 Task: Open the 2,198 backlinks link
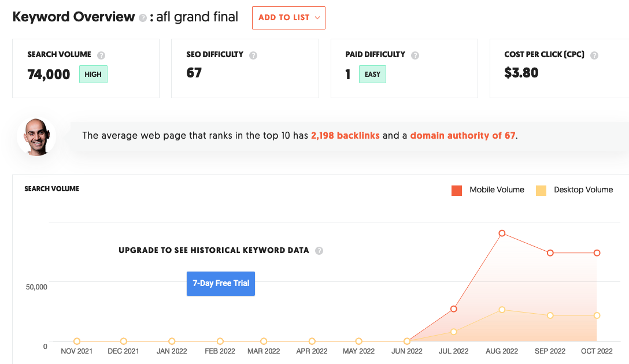coord(345,136)
